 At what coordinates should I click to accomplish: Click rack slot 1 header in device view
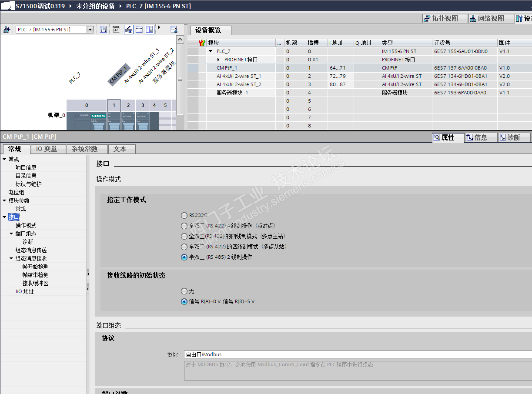(x=114, y=105)
